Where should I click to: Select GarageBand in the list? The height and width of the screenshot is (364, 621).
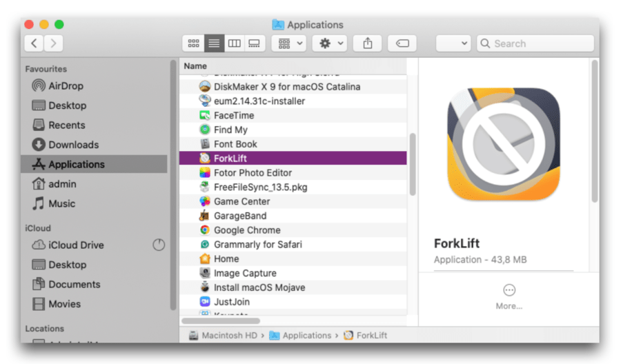pyautogui.click(x=293, y=216)
